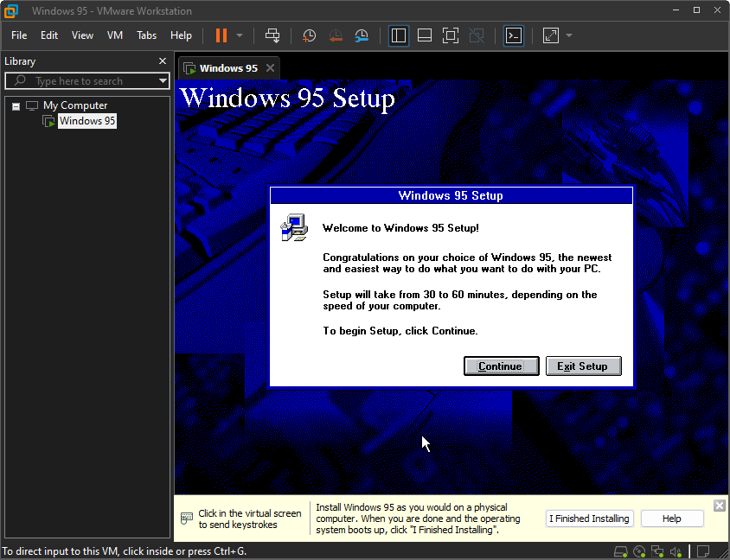Open the VM menu
The width and height of the screenshot is (730, 560).
[x=115, y=35]
